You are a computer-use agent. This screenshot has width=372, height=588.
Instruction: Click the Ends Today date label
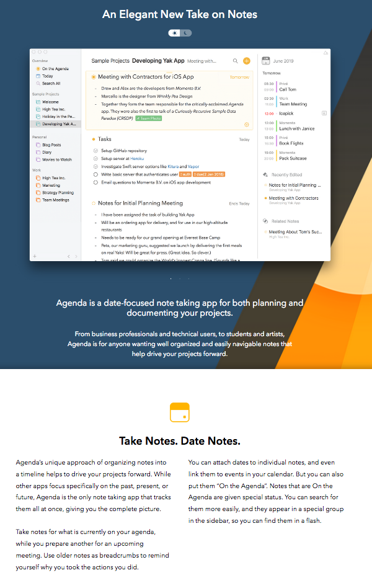239,203
